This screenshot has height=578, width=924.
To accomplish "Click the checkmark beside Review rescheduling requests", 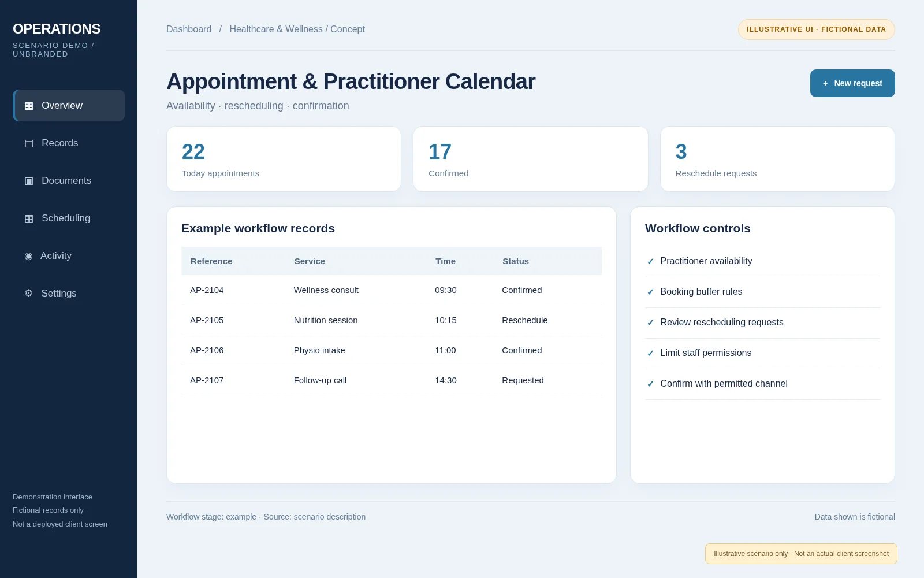I will (x=650, y=323).
